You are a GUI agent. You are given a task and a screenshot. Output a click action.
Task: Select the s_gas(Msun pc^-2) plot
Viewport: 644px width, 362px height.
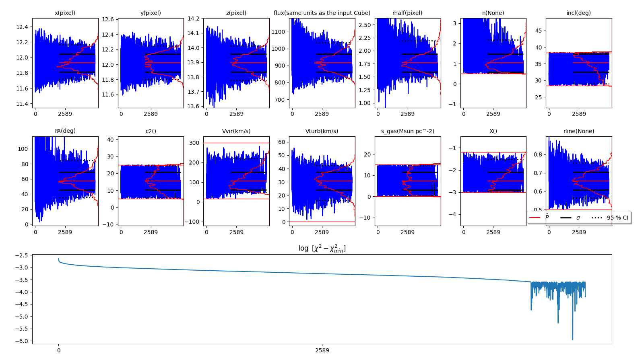click(x=407, y=181)
